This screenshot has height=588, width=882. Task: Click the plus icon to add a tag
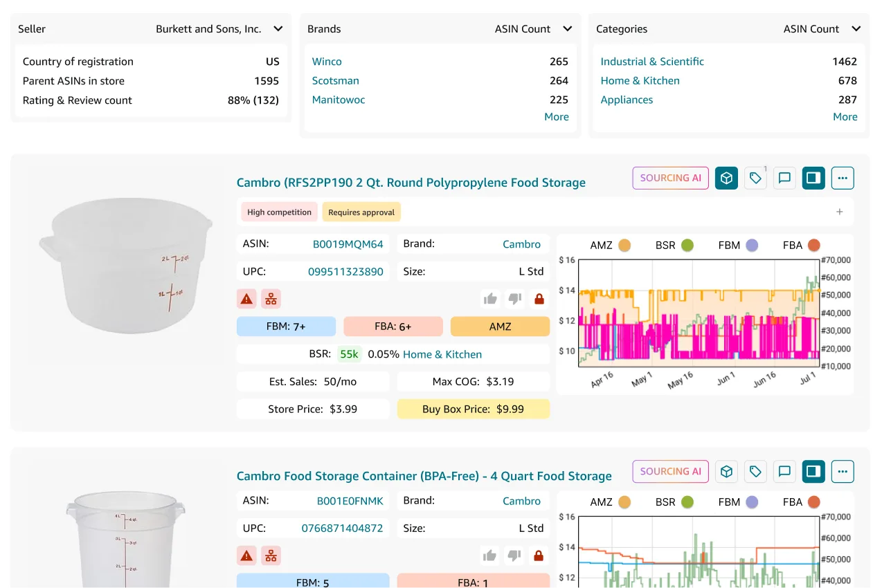tap(840, 212)
